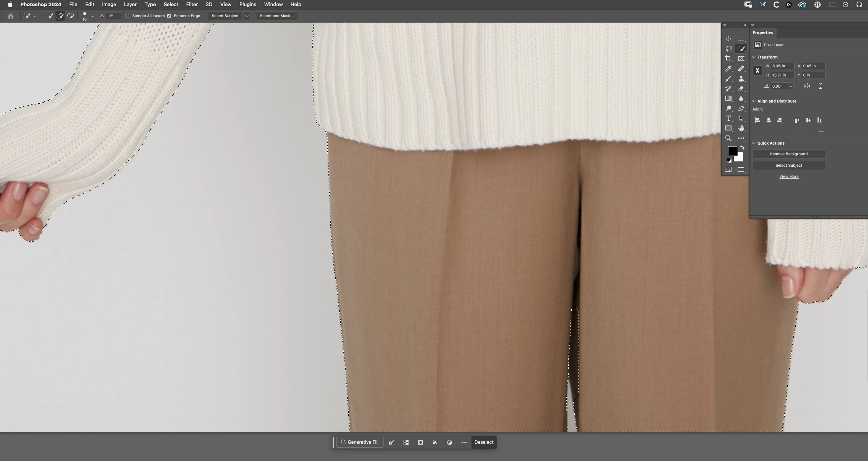The width and height of the screenshot is (868, 461).
Task: Open Select Subject dropdown arrow in options bar
Action: [x=247, y=16]
